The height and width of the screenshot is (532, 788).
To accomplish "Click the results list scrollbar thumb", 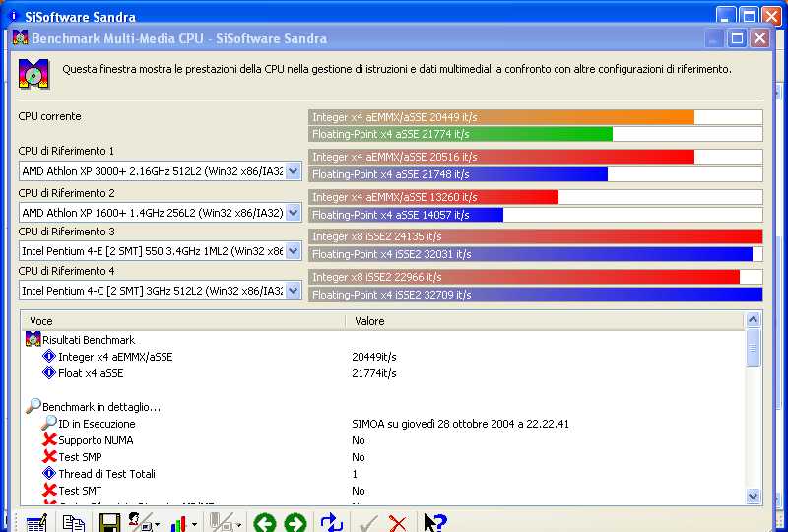I will tap(753, 348).
